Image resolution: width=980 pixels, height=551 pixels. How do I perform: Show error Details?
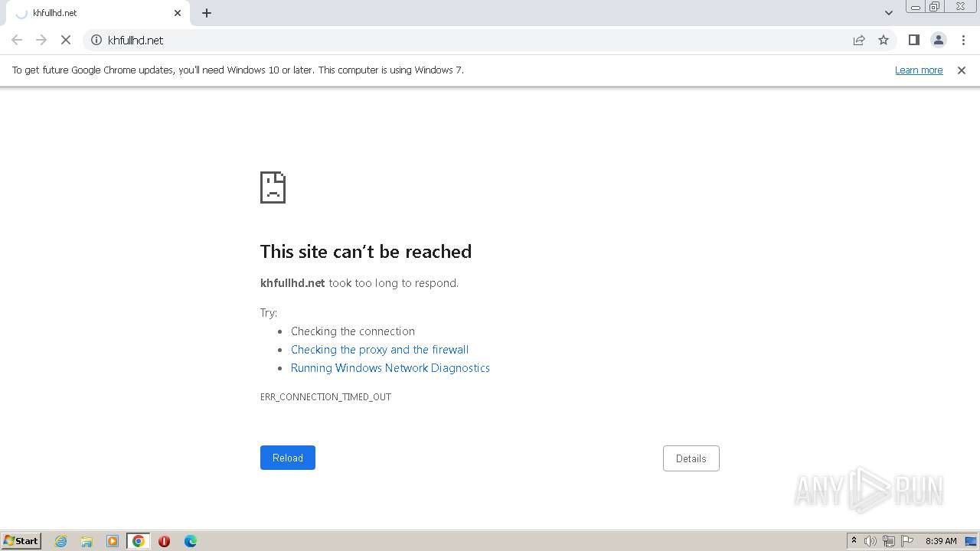click(691, 458)
